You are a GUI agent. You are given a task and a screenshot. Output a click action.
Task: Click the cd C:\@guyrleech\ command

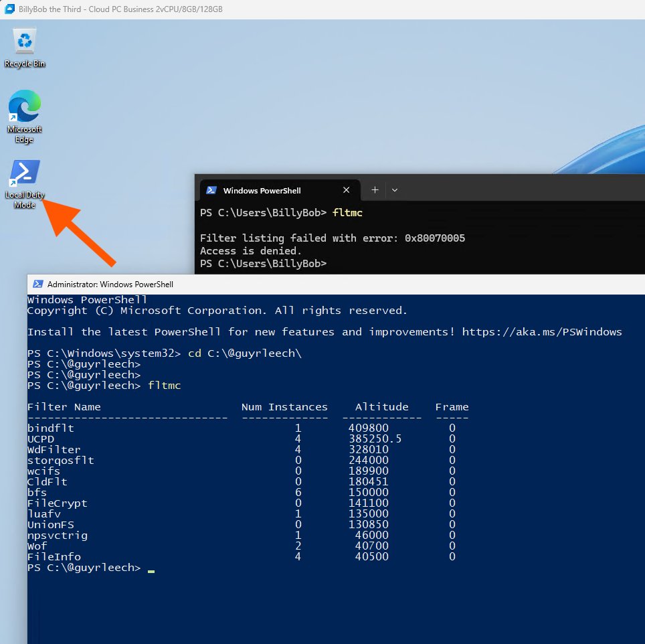[x=245, y=353]
